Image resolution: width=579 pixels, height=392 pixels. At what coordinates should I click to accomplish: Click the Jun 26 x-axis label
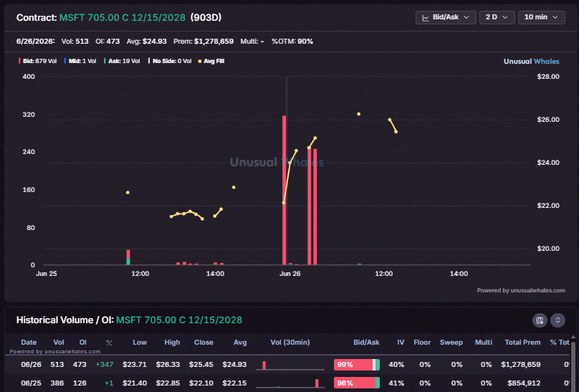tap(290, 274)
